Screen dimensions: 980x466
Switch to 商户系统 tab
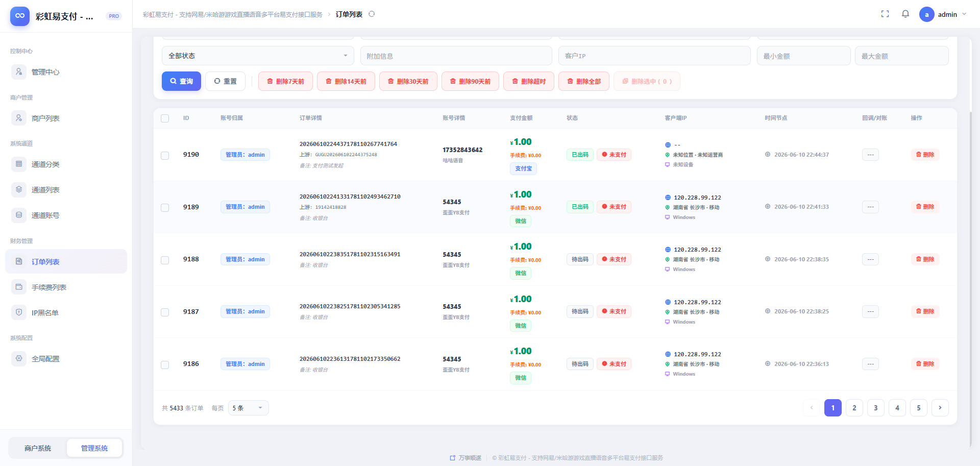click(x=38, y=448)
